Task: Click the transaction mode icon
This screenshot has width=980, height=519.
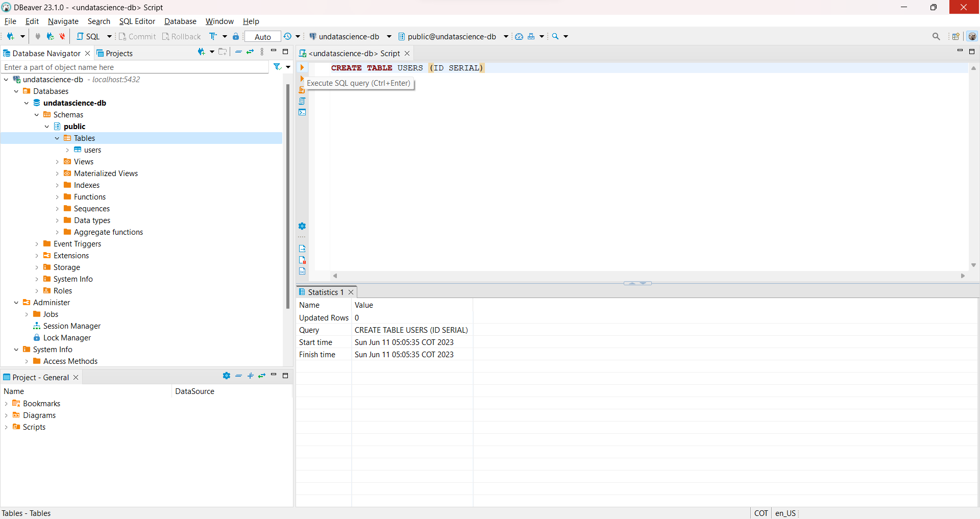Action: 213,36
